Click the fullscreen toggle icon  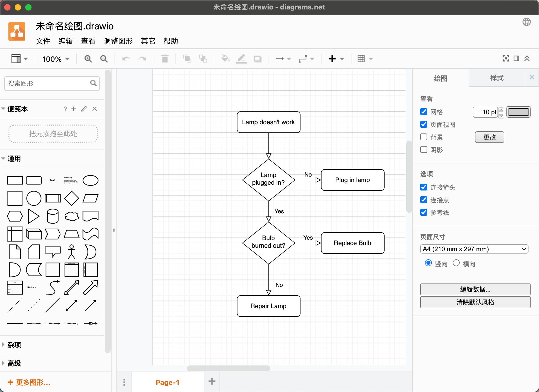pyautogui.click(x=506, y=58)
